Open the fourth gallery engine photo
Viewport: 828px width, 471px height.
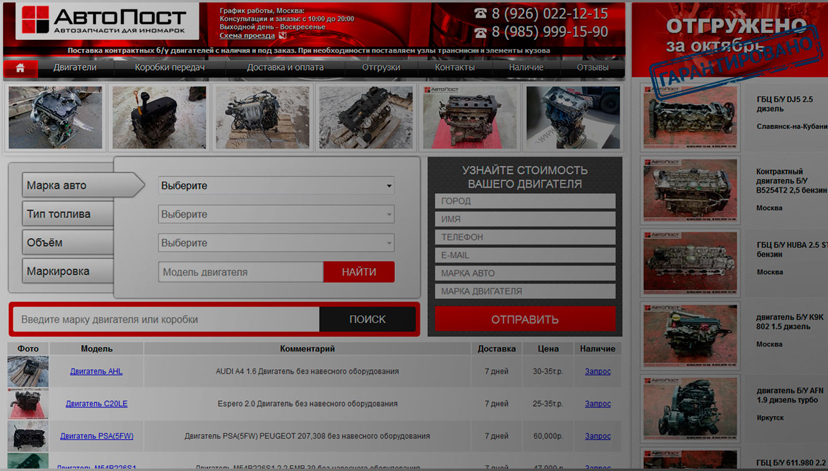[x=366, y=118]
